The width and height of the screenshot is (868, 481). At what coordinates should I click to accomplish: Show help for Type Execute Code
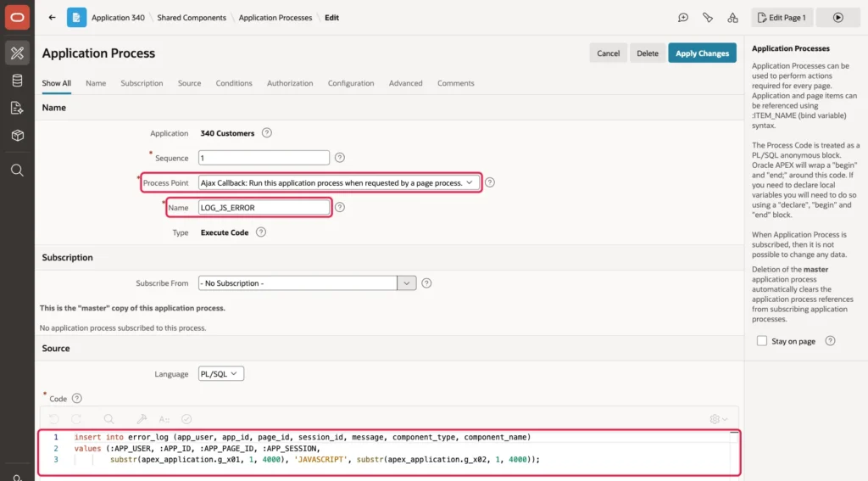[261, 232]
